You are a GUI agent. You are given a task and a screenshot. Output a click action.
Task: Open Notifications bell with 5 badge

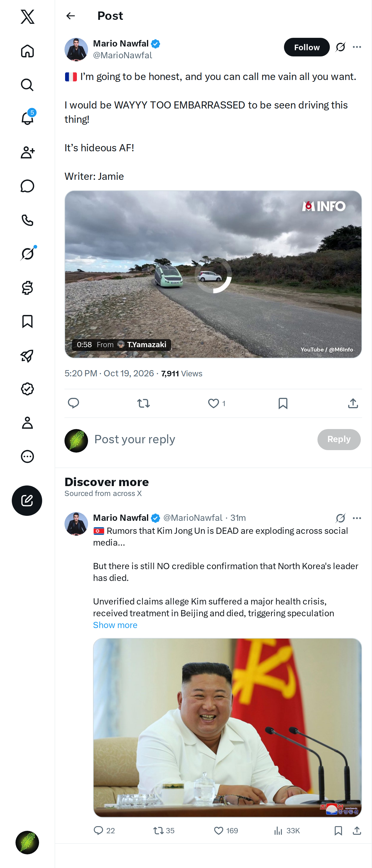pyautogui.click(x=27, y=118)
